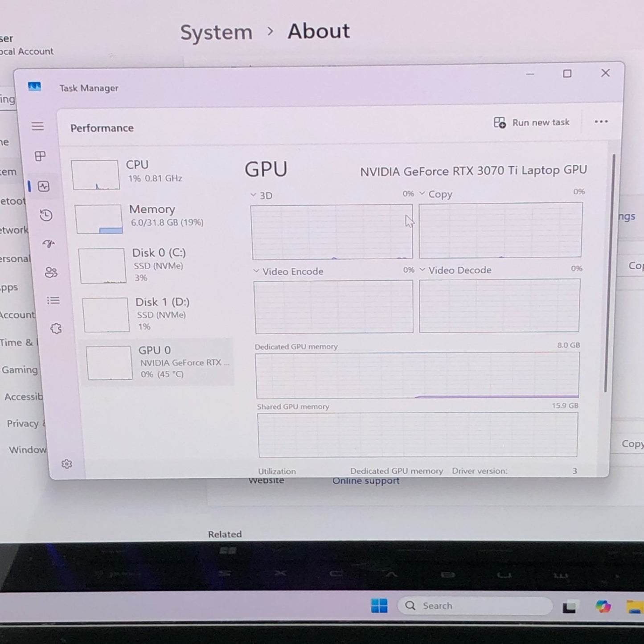Click the Performance page heading

tap(102, 128)
